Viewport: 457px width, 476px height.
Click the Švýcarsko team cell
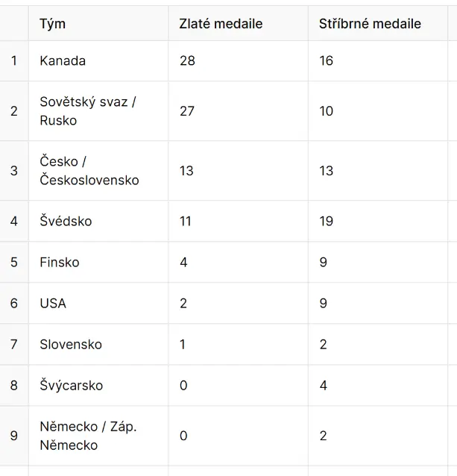click(x=98, y=385)
